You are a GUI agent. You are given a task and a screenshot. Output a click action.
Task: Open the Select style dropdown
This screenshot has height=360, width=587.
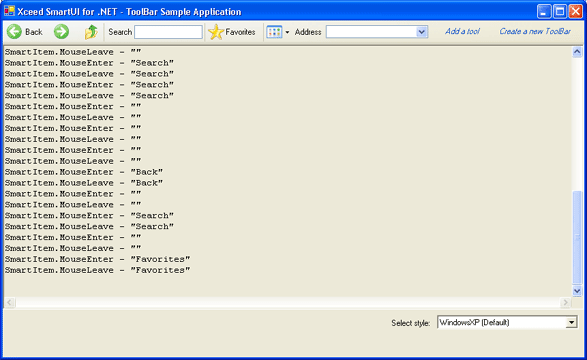tap(571, 322)
